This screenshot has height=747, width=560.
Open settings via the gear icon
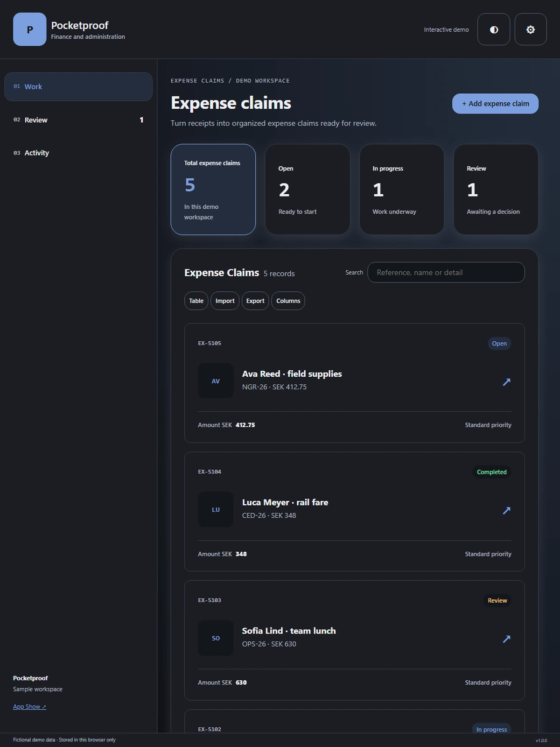pyautogui.click(x=531, y=29)
